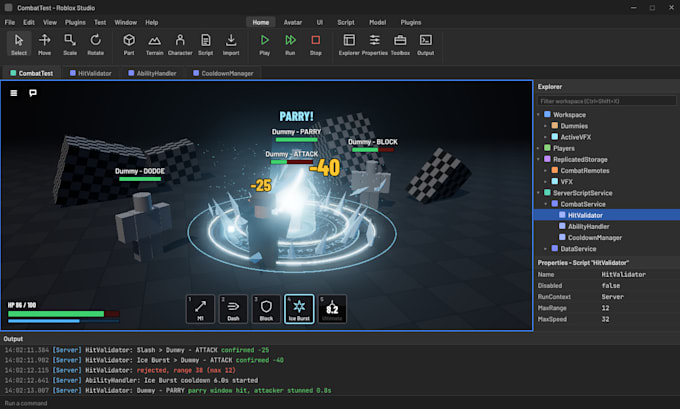The height and width of the screenshot is (409, 680).
Task: Click the Script toolbar icon
Action: [206, 44]
